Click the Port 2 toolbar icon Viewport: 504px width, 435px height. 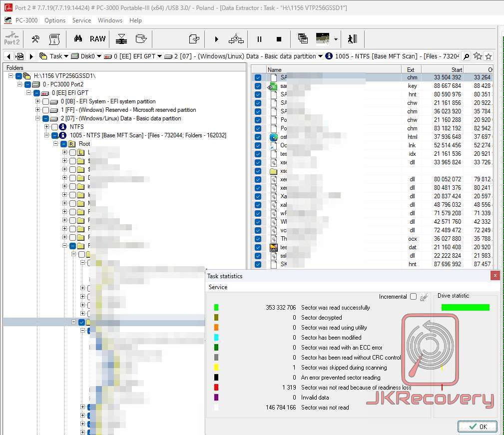(12, 39)
